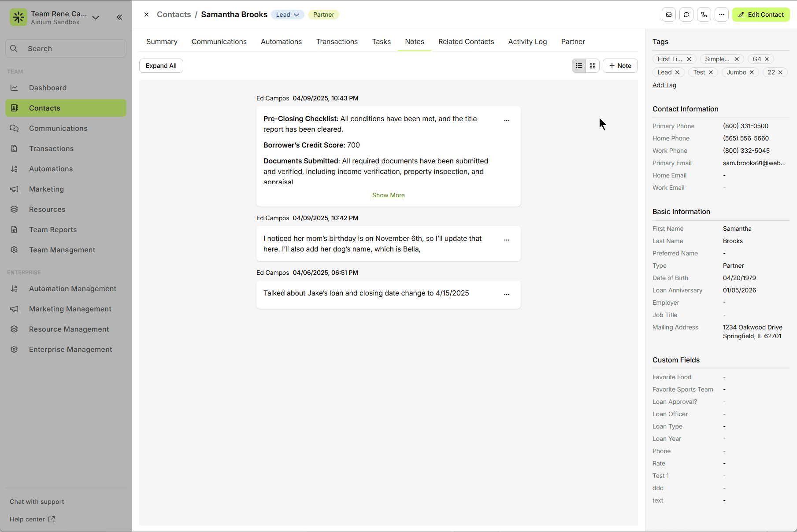The height and width of the screenshot is (532, 797).
Task: Open Marketing Management in the Enterprise section
Action: coord(70,309)
